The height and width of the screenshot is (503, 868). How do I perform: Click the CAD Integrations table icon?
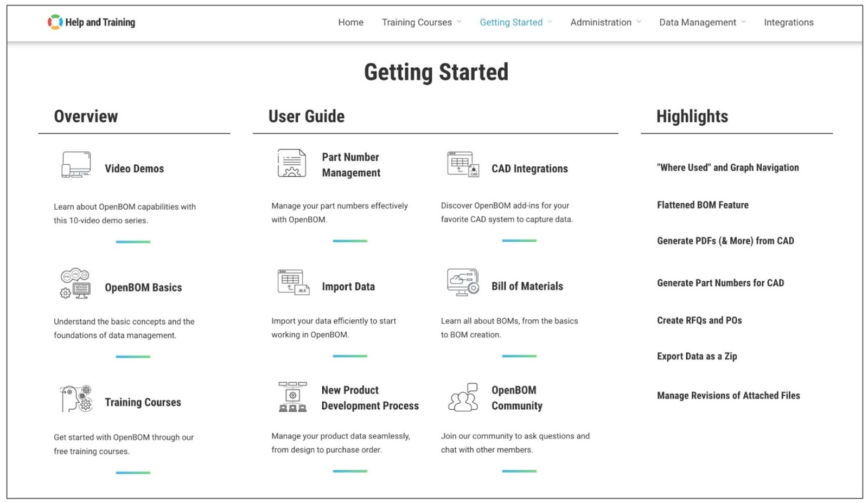tap(463, 164)
